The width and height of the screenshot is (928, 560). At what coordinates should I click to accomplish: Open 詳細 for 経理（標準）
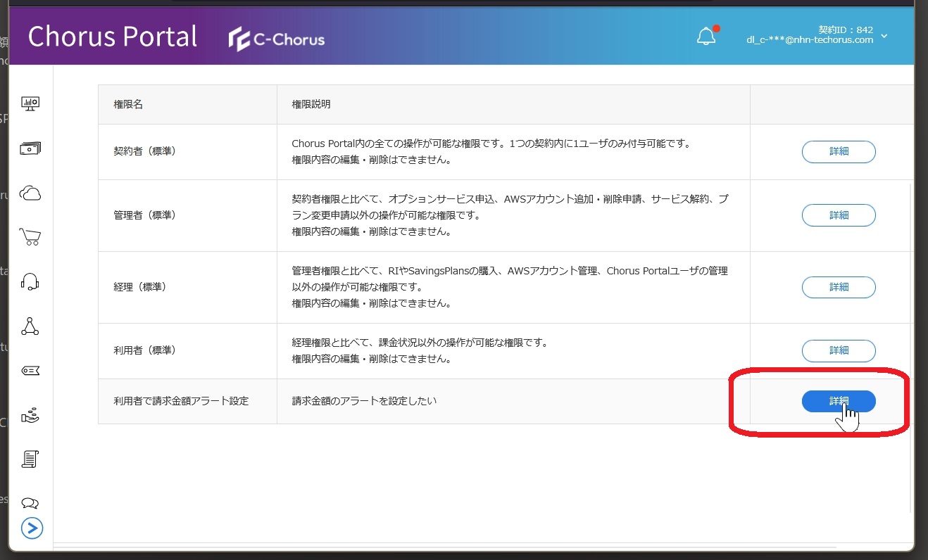click(839, 287)
